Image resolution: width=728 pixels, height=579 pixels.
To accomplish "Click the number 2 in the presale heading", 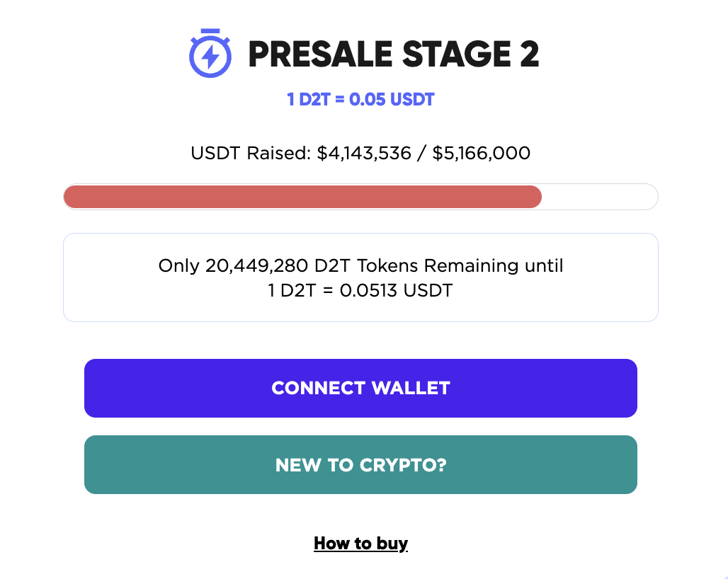I will click(529, 55).
